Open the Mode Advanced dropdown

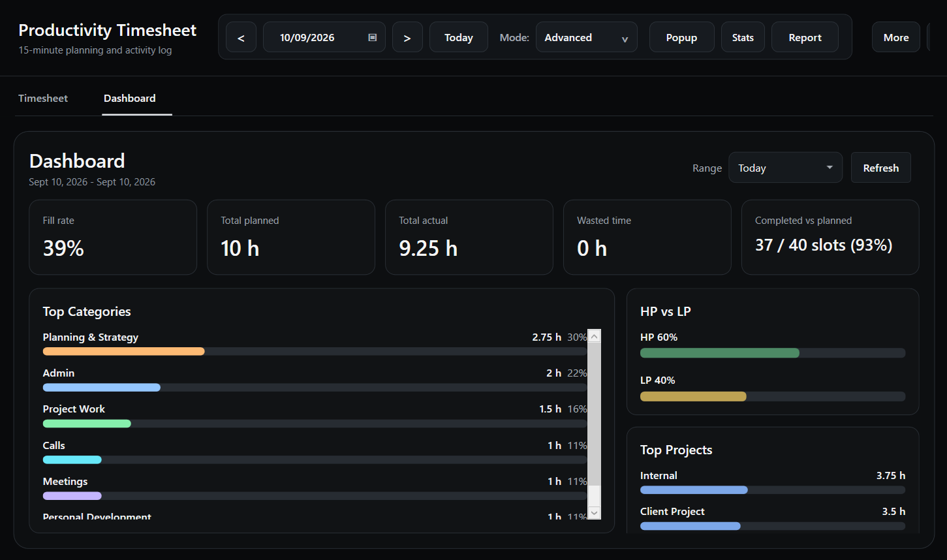(587, 37)
